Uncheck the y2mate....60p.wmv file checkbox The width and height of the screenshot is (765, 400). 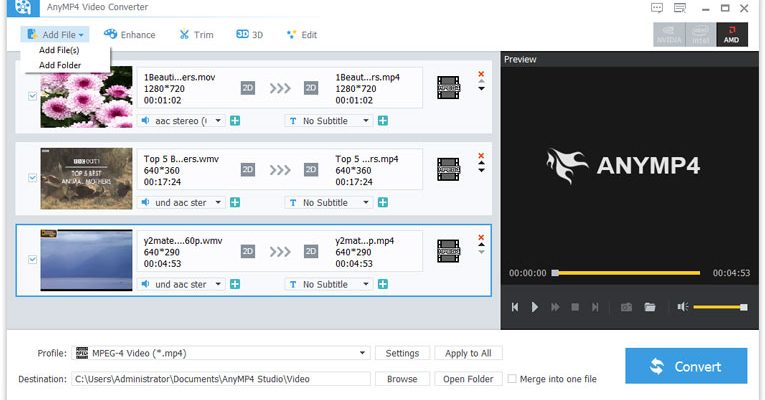click(x=32, y=259)
